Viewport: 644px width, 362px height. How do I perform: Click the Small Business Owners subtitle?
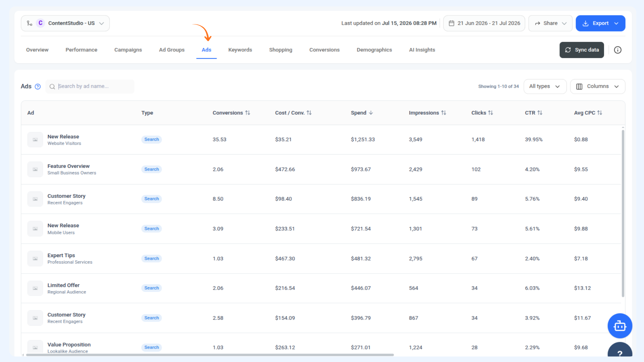(72, 173)
